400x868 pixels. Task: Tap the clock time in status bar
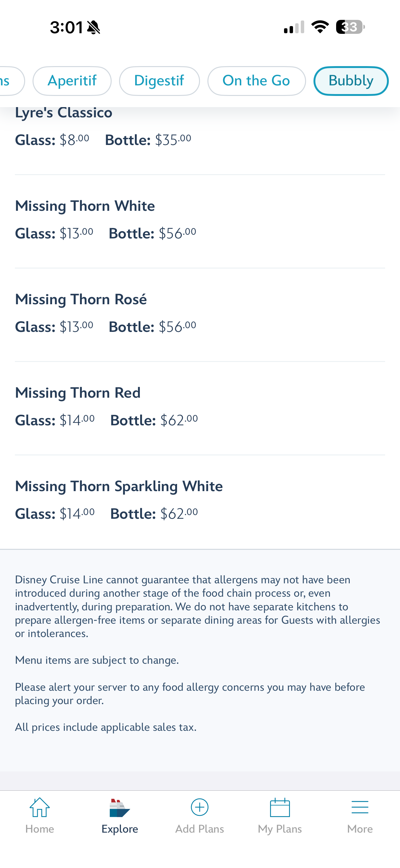[66, 27]
